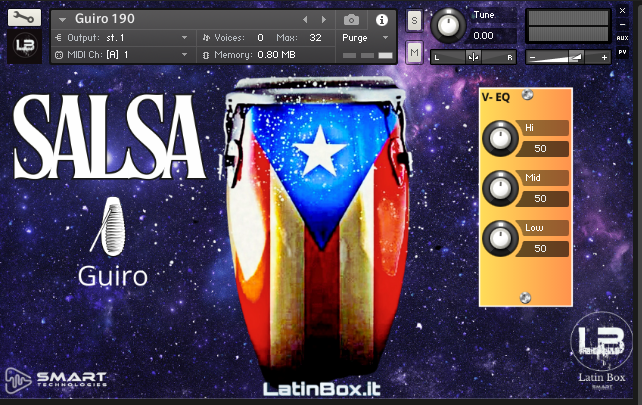Viewport: 642px width, 405px height.
Task: Click the Tune knob
Action: (448, 25)
